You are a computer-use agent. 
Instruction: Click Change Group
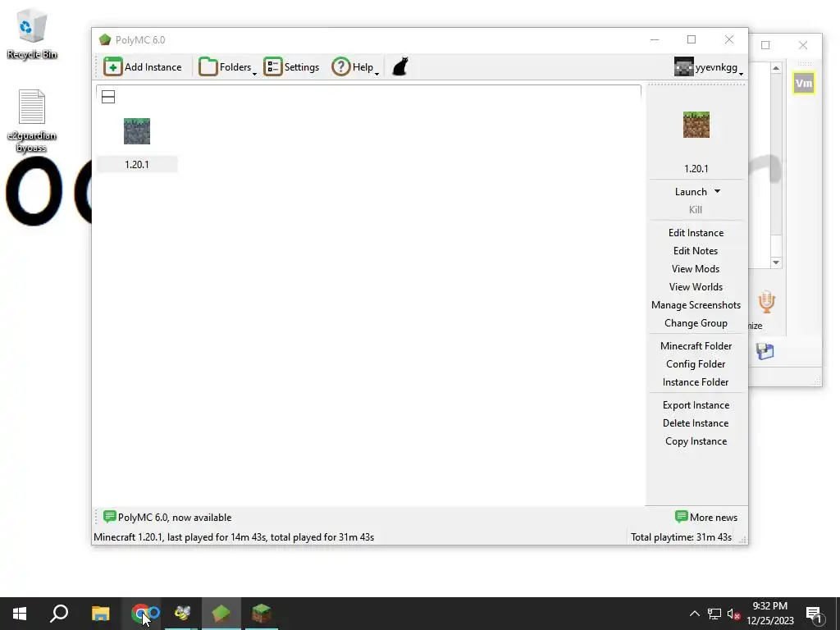[x=696, y=323]
